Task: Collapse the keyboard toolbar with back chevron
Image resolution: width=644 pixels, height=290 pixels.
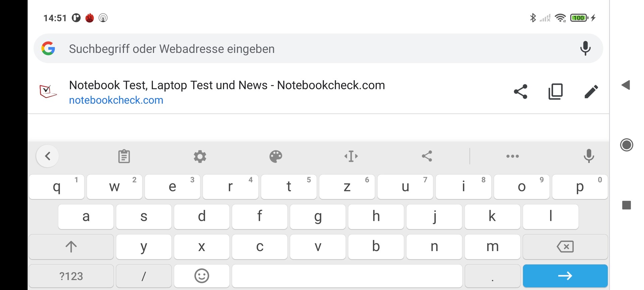Action: coord(48,156)
